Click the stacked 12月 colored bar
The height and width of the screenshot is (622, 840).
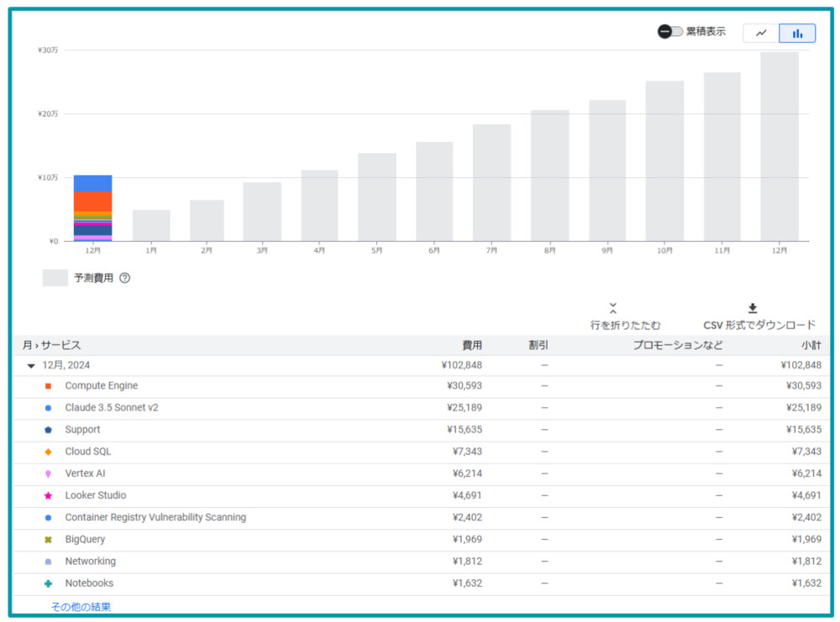pos(92,207)
